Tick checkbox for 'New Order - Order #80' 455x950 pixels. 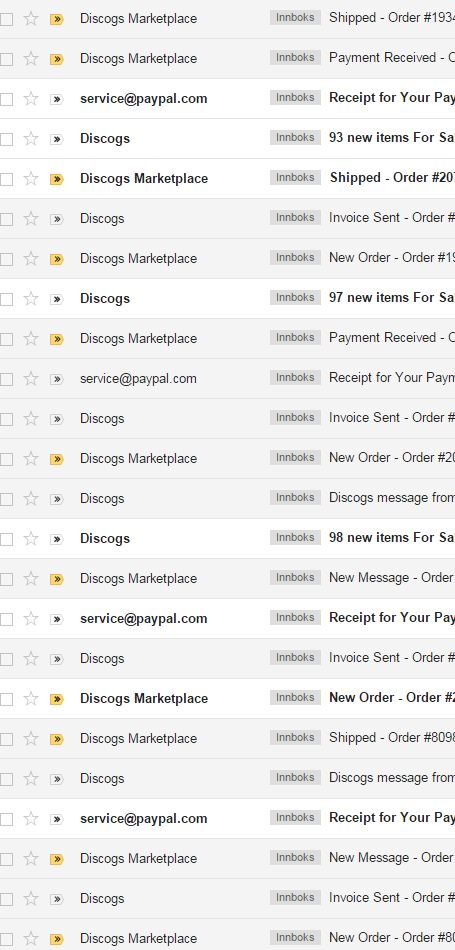coord(6,939)
